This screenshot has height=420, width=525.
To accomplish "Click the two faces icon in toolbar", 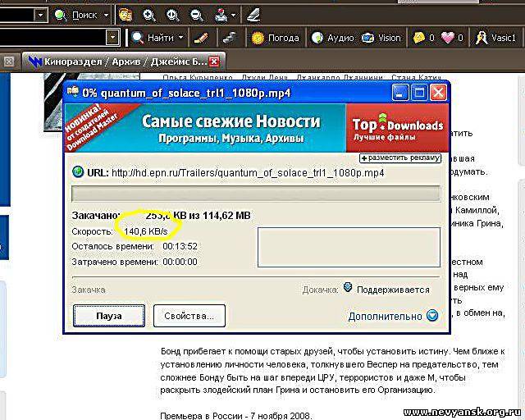I will 126,15.
